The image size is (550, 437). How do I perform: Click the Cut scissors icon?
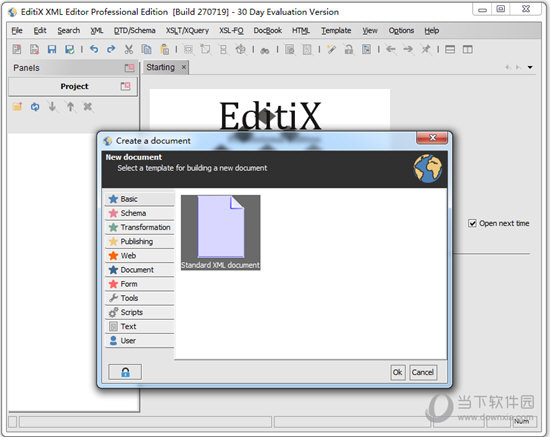[x=129, y=49]
